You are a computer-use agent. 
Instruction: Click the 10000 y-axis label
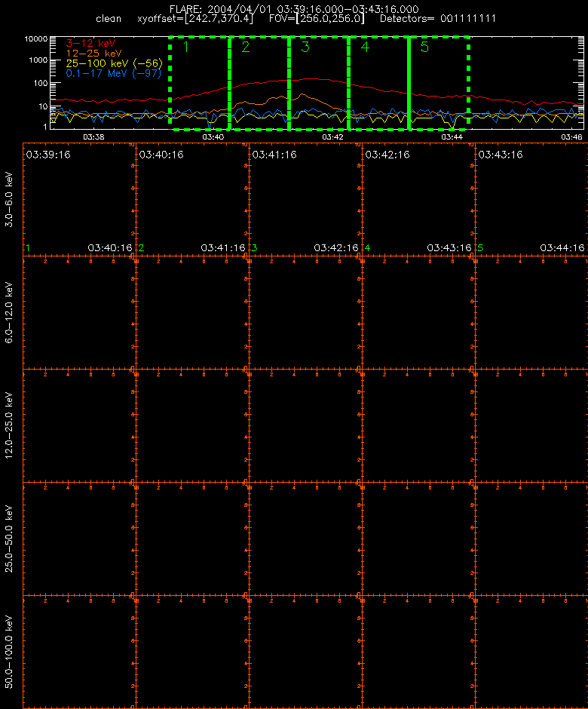[35, 39]
